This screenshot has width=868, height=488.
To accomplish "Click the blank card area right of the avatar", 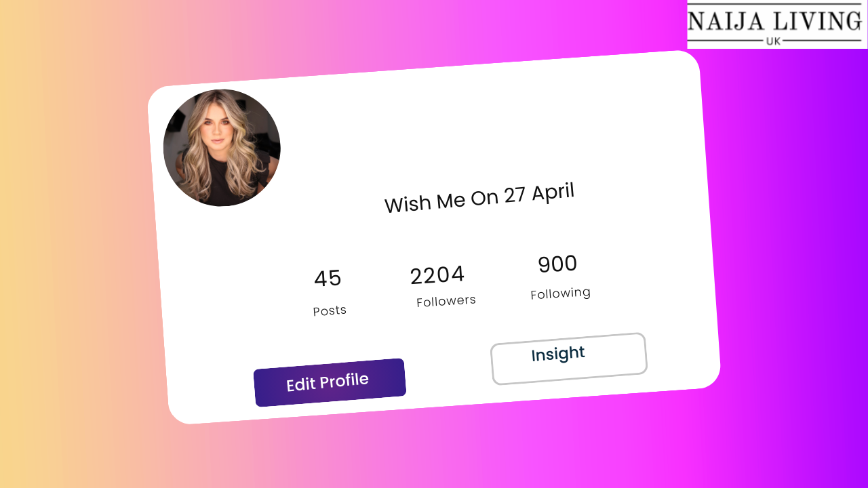I will click(x=475, y=122).
